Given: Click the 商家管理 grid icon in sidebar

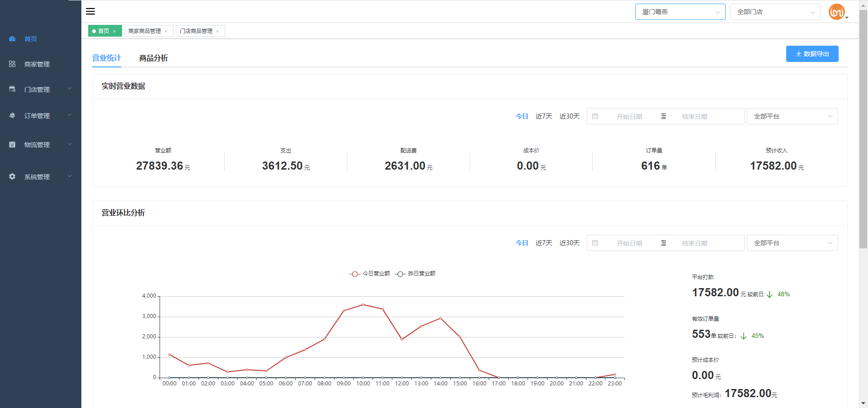Looking at the screenshot, I should (x=12, y=64).
